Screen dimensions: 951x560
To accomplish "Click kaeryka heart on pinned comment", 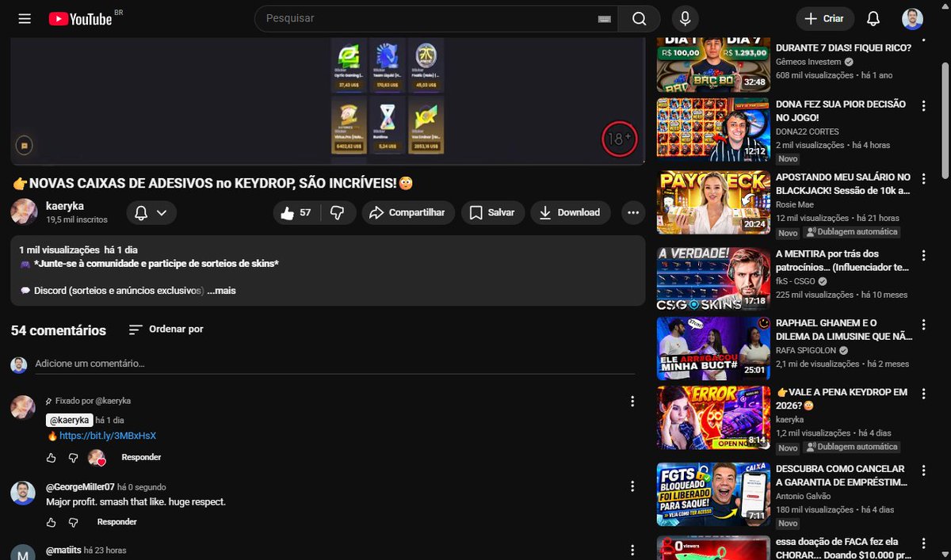I will [x=97, y=458].
